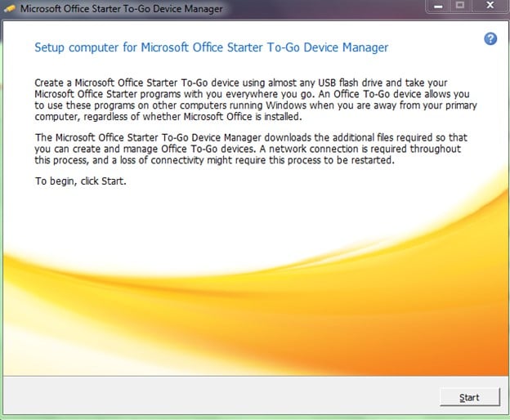Click the 'To begin, click Start.' text
Screen dimensions: 510x420
(x=80, y=181)
